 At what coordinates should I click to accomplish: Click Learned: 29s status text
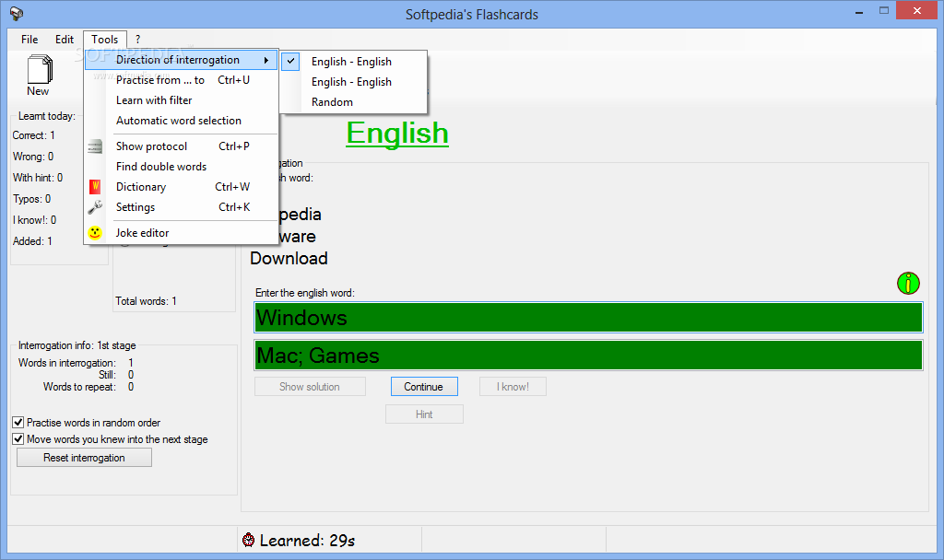(x=307, y=540)
